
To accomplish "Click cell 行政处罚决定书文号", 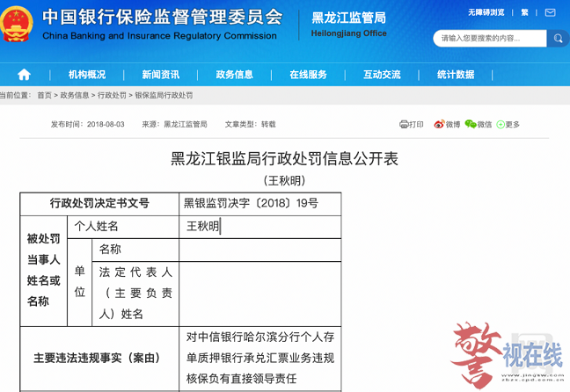I will [99, 204].
